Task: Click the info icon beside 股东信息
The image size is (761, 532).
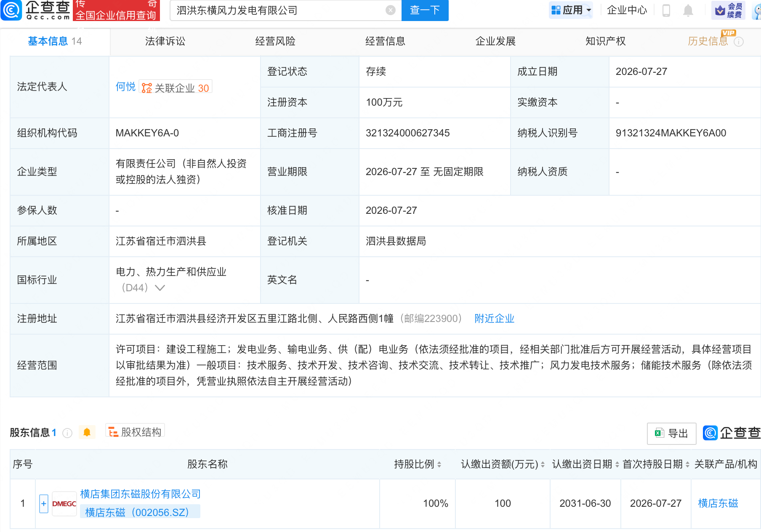Action: tap(67, 433)
